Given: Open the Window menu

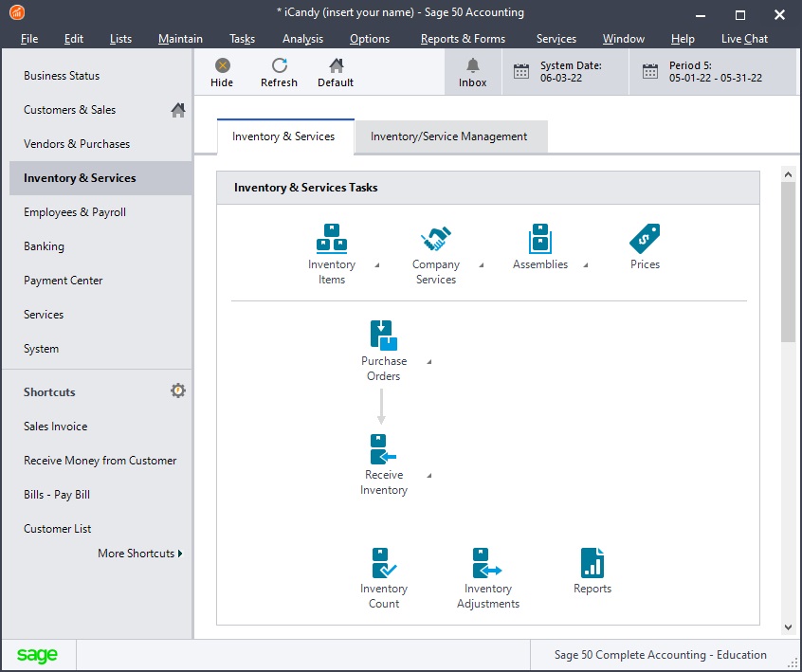Looking at the screenshot, I should tap(624, 39).
